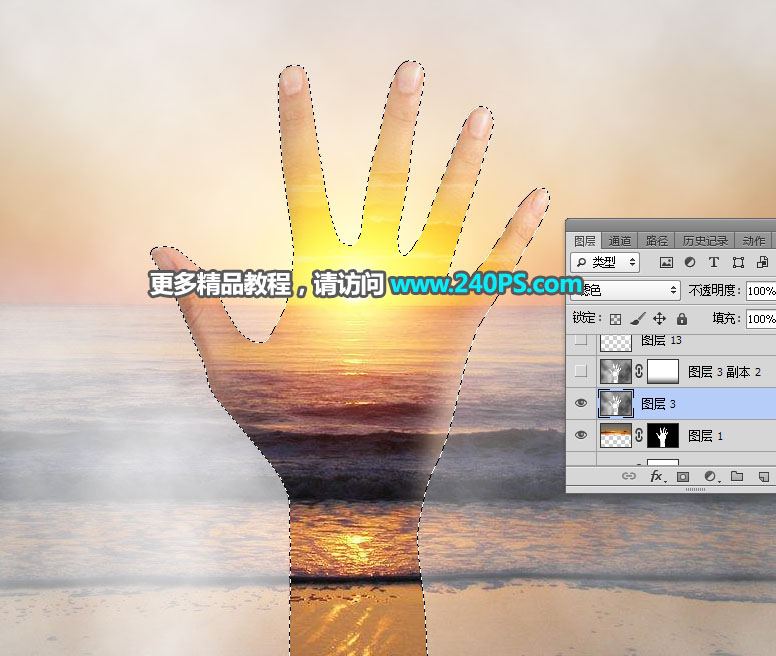Image resolution: width=776 pixels, height=656 pixels.
Task: Switch to 历史记录 tab
Action: (705, 241)
